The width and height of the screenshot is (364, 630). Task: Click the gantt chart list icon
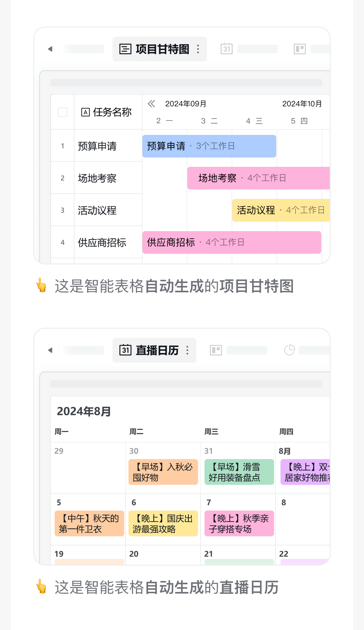[125, 49]
